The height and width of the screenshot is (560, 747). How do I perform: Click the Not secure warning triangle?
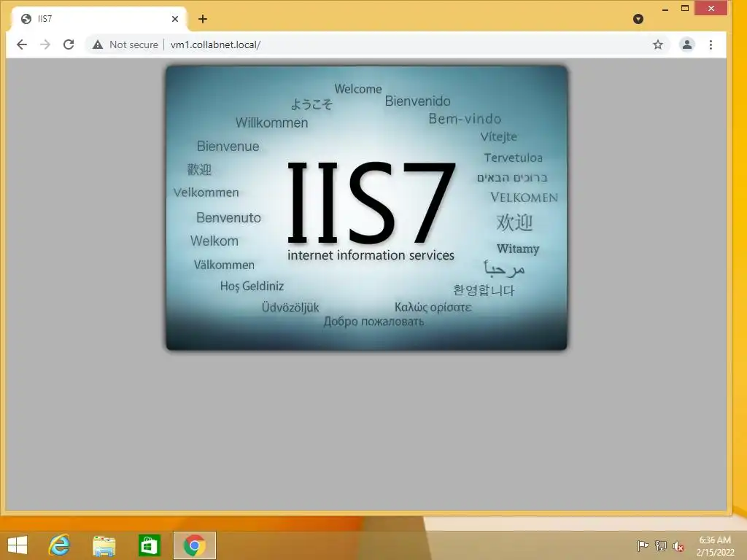click(98, 44)
